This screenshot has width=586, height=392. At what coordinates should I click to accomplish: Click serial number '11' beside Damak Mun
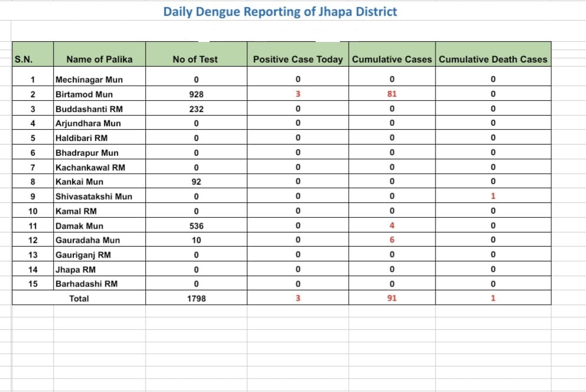point(32,226)
